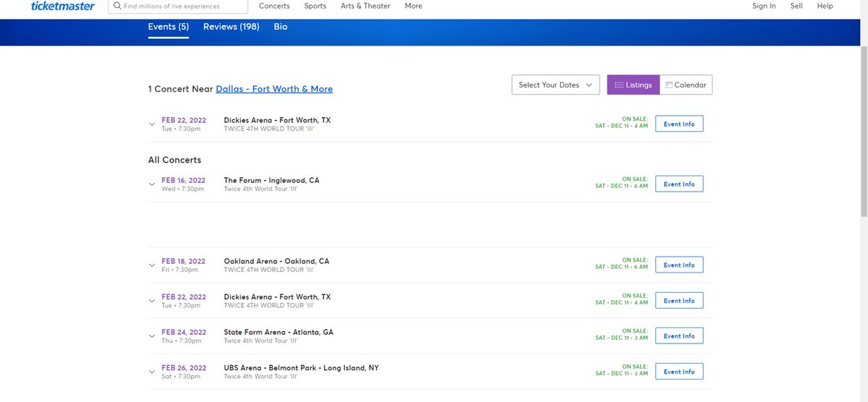Click the search magnifier icon
Viewport: 868px width, 402px height.
pyautogui.click(x=117, y=6)
